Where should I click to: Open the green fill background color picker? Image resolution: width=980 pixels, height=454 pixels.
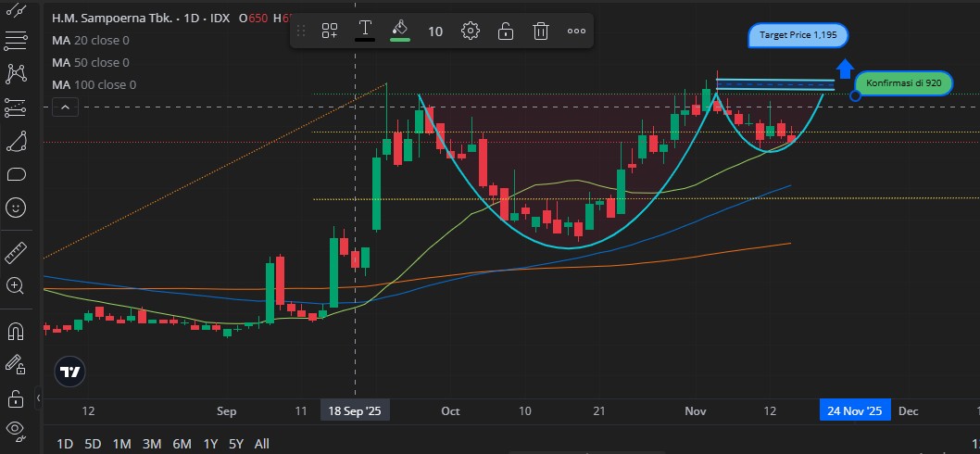tap(400, 31)
